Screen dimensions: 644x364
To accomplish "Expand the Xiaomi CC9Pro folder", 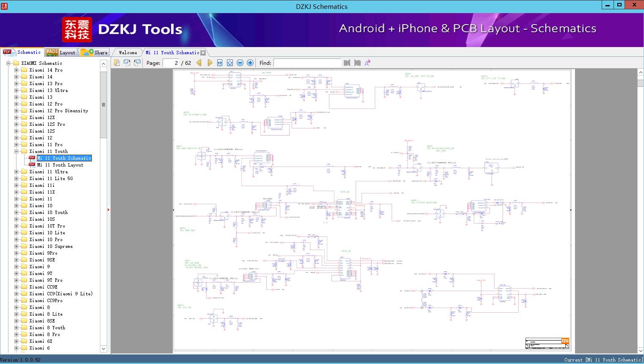I will tap(16, 300).
